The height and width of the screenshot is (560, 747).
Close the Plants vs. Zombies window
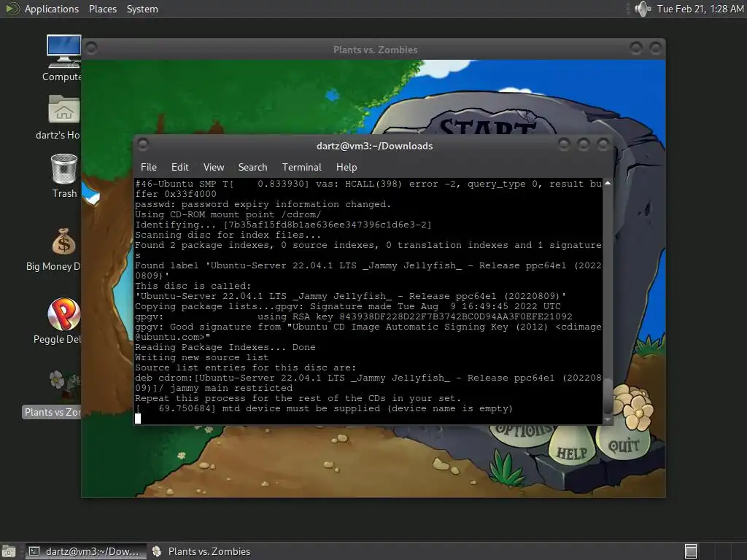click(x=656, y=47)
